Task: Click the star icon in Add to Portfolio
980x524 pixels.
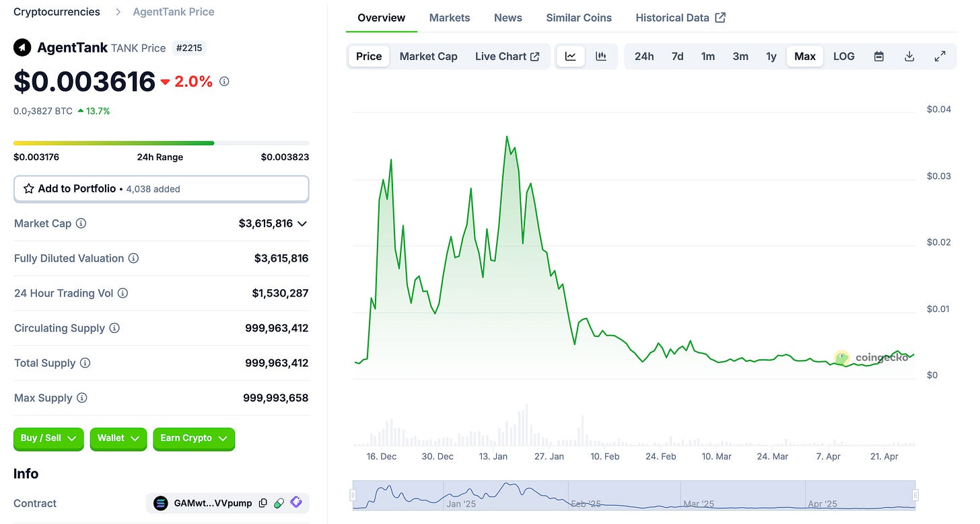Action: [x=29, y=189]
